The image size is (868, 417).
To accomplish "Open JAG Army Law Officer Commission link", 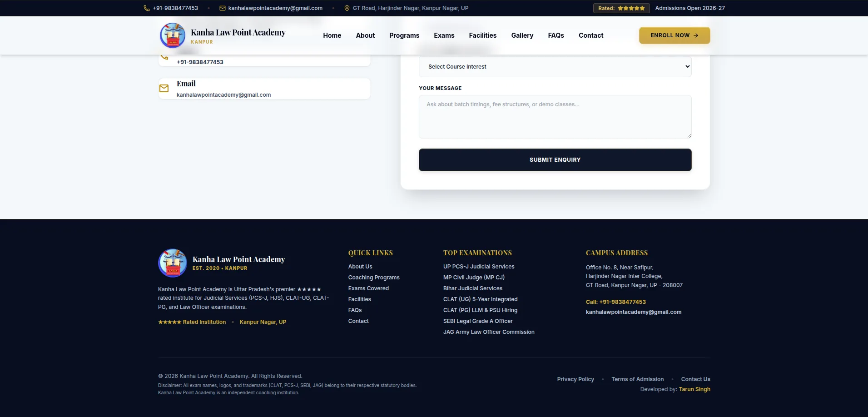I will coord(489,332).
